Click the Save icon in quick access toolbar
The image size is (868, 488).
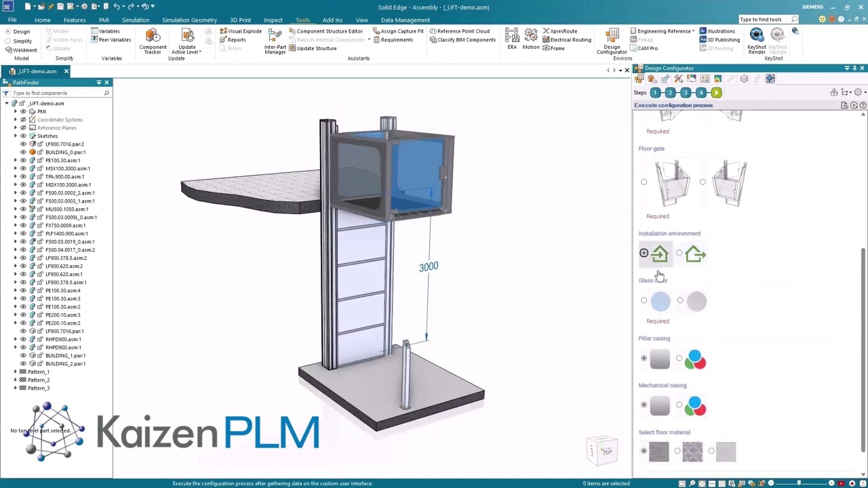[60, 7]
